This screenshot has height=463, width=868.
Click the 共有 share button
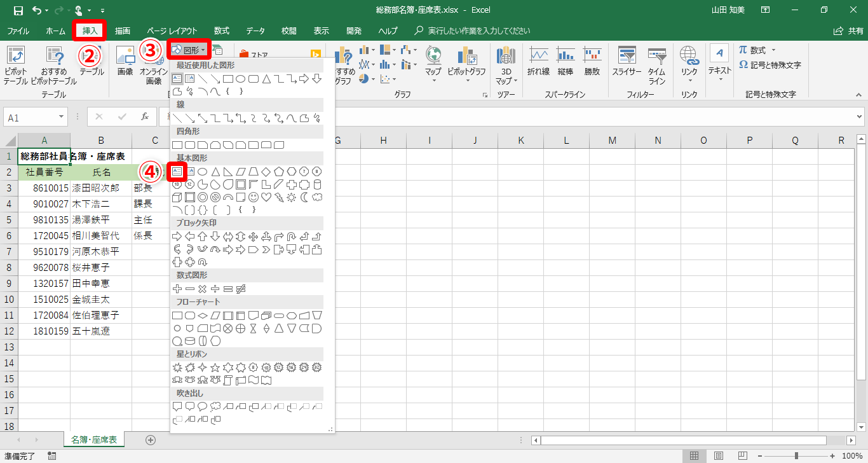(x=850, y=31)
